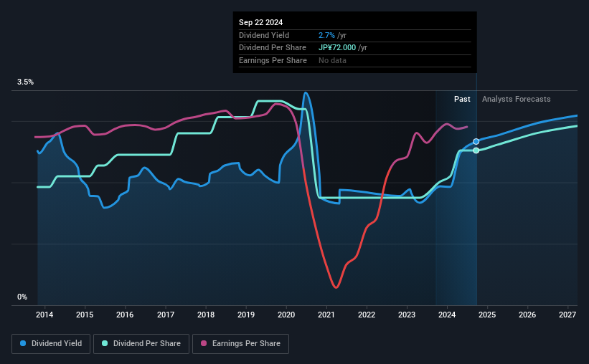Image resolution: width=589 pixels, height=364 pixels.
Task: Click the 3.5% y-axis label
Action: (25, 82)
